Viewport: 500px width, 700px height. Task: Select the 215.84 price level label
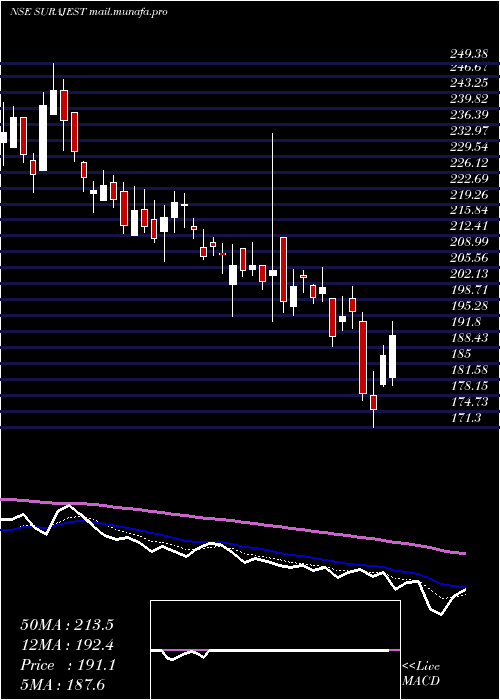469,211
